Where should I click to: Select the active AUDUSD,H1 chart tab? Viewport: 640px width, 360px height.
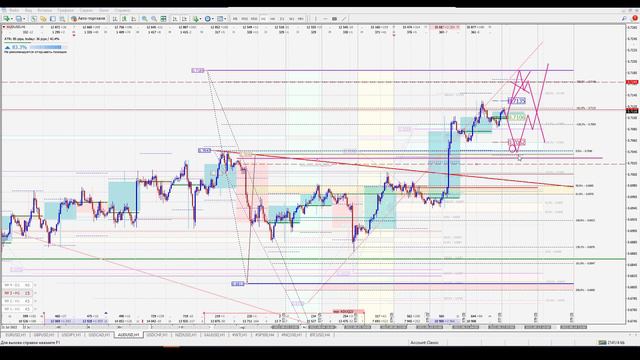click(x=128, y=335)
